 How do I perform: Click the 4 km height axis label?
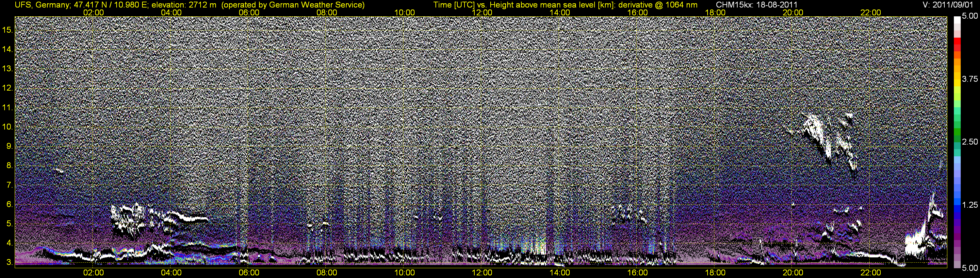tap(9, 243)
